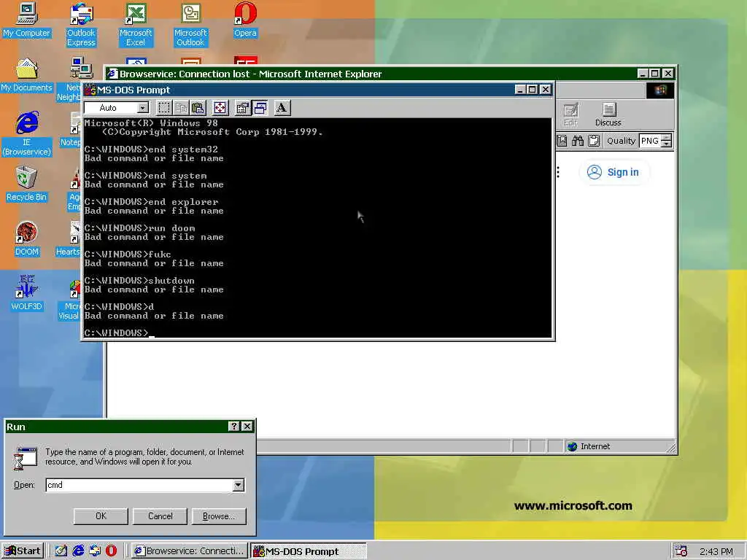Open the Auto font size dropdown
Viewport: 747px width, 560px height.
coord(142,108)
